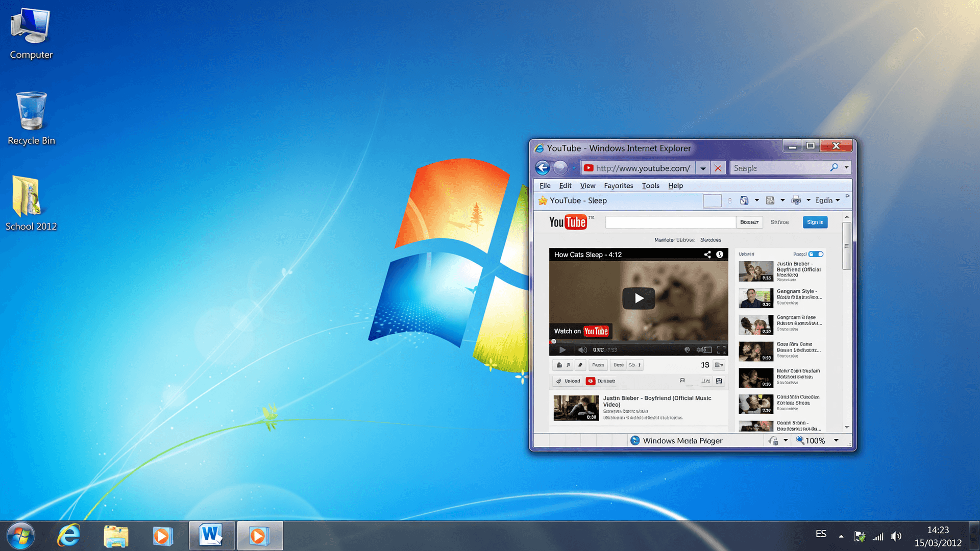The image size is (980, 551).
Task: Click the scroll down arrow of page scrollbar
Action: coord(847,428)
